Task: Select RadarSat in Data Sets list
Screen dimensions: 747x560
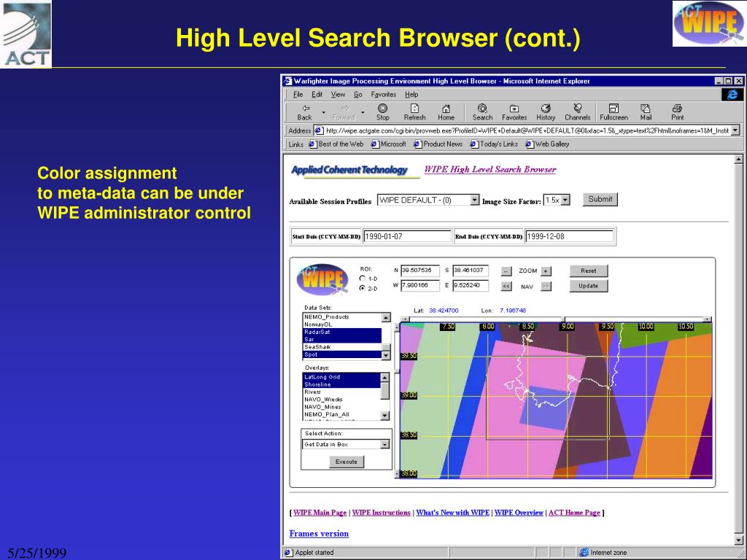Action: click(343, 332)
